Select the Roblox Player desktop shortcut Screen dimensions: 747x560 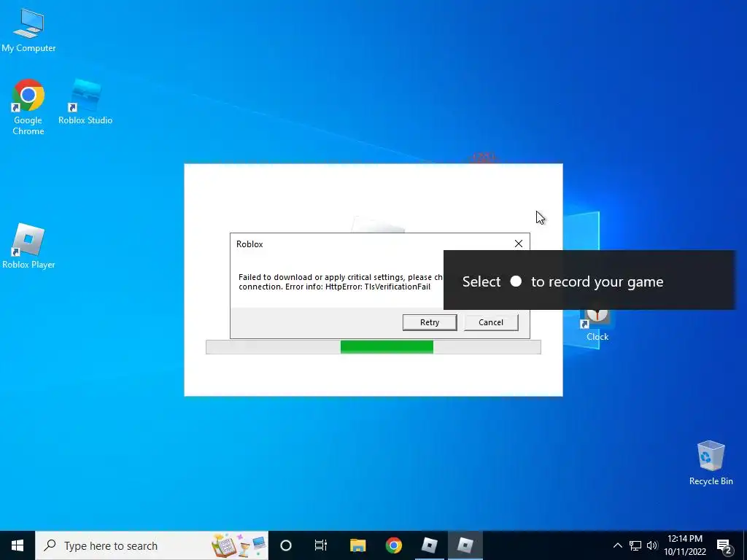[28, 246]
